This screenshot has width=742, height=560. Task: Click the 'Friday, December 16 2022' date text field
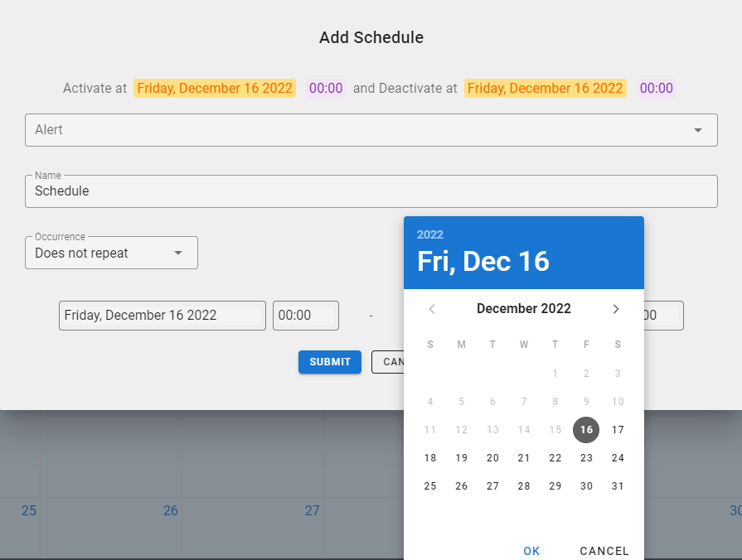pyautogui.click(x=162, y=316)
